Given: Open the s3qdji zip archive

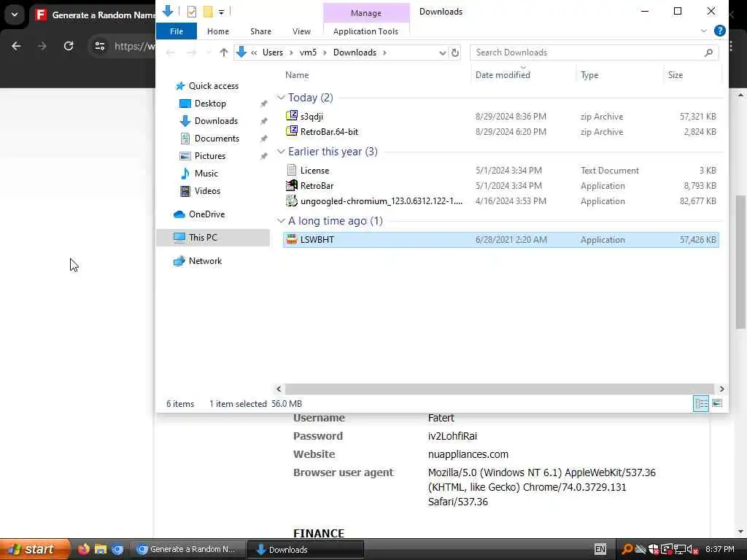Looking at the screenshot, I should 311,116.
